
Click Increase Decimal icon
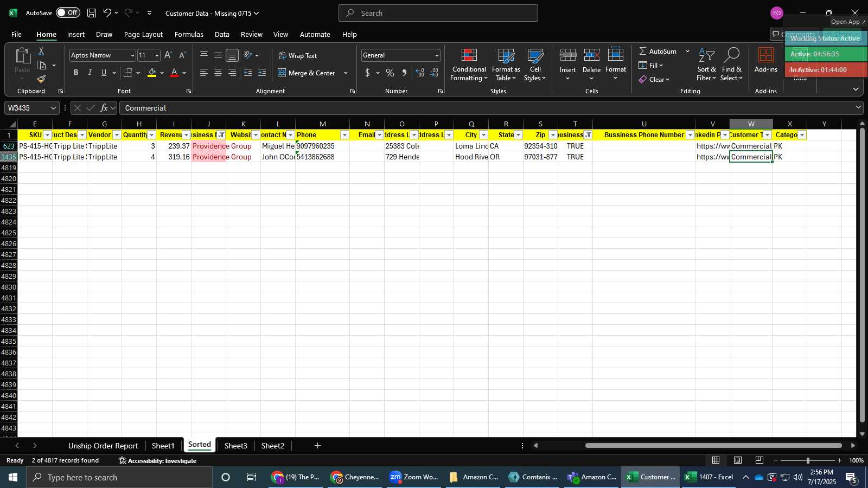[x=420, y=73]
